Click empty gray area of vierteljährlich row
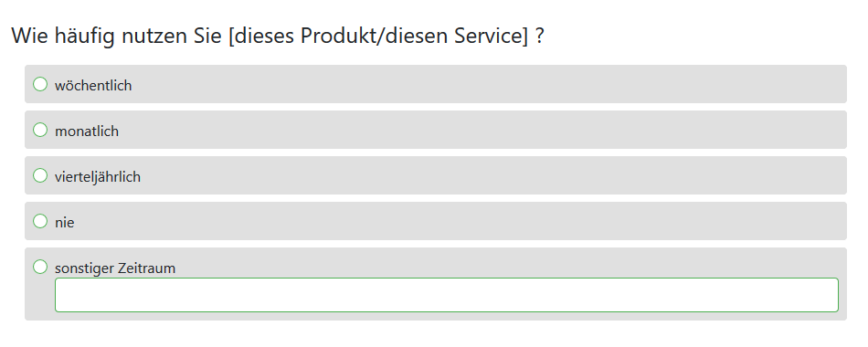 [x=492, y=175]
